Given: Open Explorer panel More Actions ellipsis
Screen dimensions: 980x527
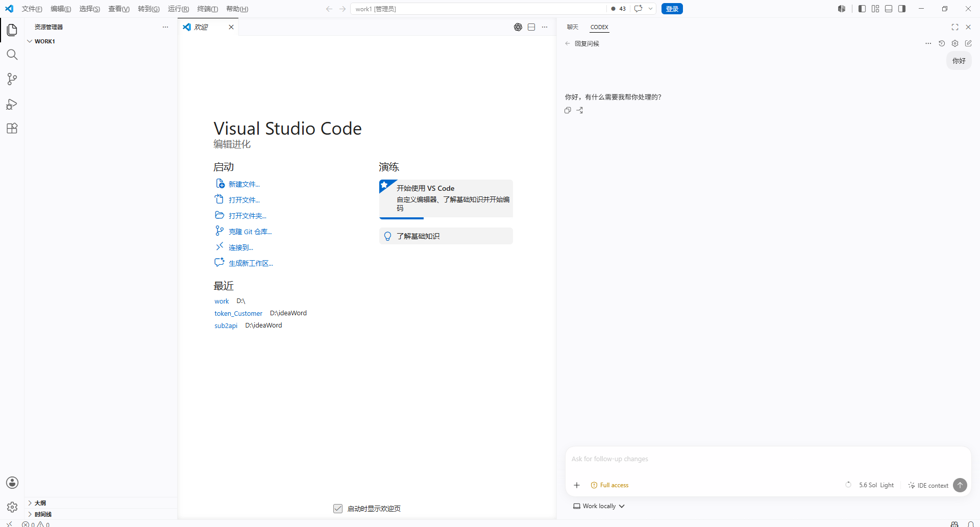Looking at the screenshot, I should (x=165, y=27).
